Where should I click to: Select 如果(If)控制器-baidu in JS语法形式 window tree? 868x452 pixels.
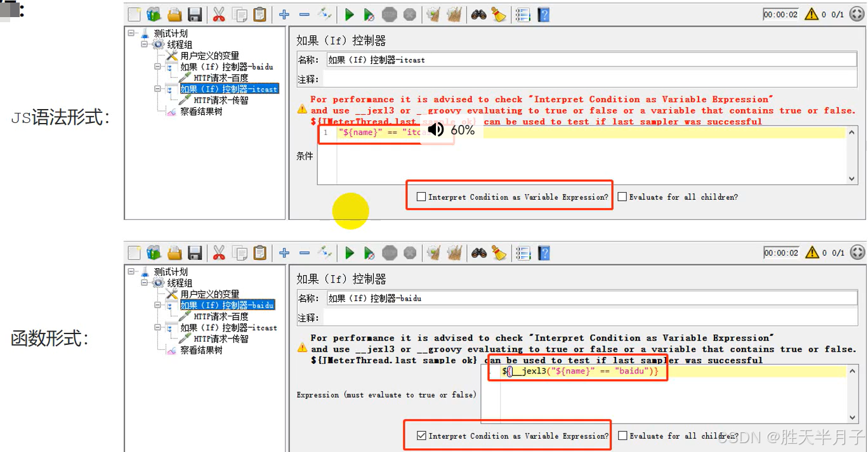pos(227,67)
